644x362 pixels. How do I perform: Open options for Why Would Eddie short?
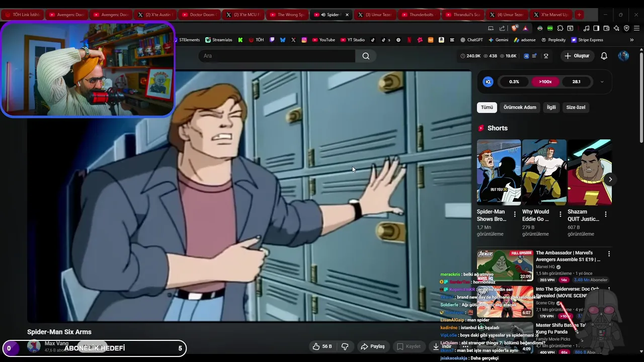pyautogui.click(x=560, y=215)
